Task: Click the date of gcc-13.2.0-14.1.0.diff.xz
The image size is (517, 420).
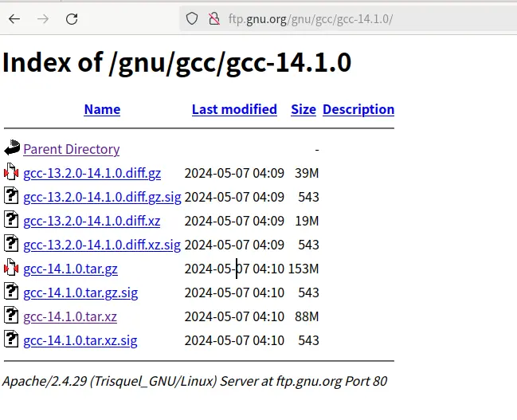Action: 234,221
